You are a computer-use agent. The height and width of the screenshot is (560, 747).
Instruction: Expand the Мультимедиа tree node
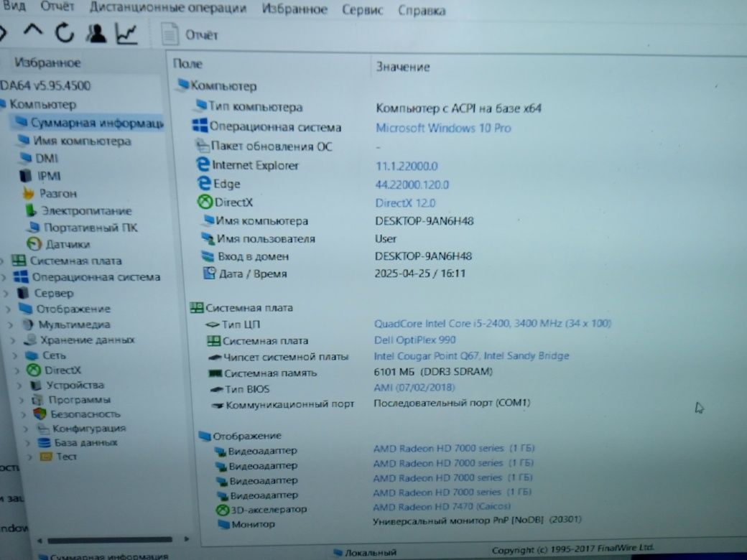pos(11,325)
